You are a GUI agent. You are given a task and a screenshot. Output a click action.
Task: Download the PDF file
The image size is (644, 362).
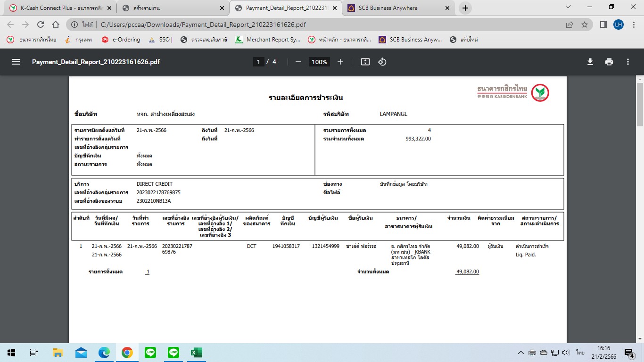coord(590,62)
